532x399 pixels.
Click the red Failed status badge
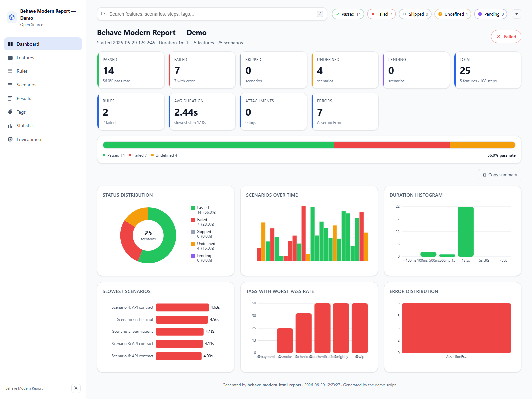pos(506,37)
